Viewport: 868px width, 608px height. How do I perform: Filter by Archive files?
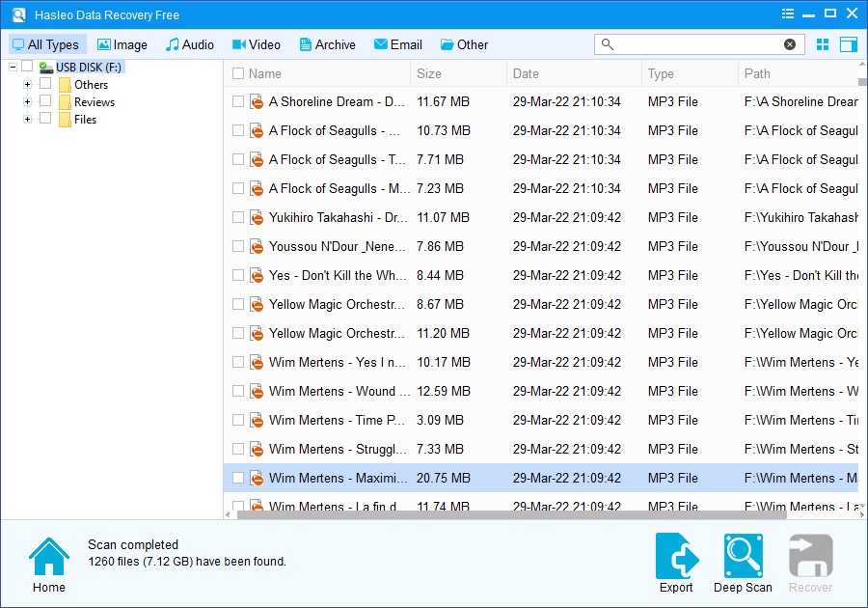point(328,44)
